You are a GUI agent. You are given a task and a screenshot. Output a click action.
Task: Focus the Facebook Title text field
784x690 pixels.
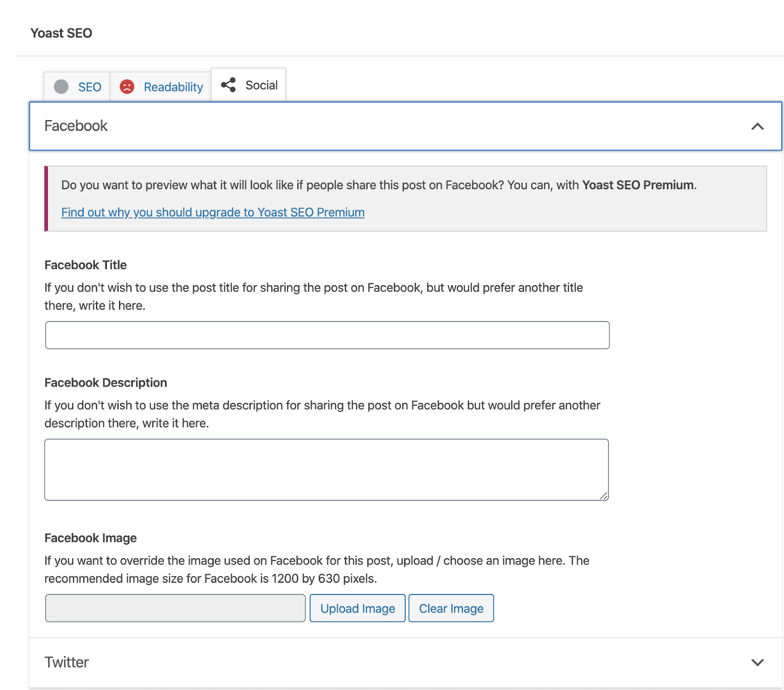327,335
